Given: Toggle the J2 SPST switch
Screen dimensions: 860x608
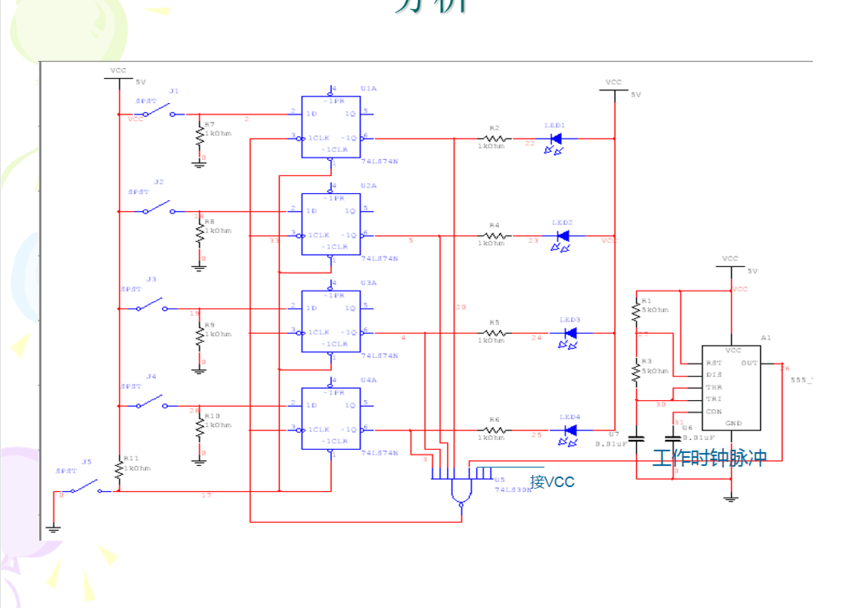Looking at the screenshot, I should pyautogui.click(x=155, y=209).
